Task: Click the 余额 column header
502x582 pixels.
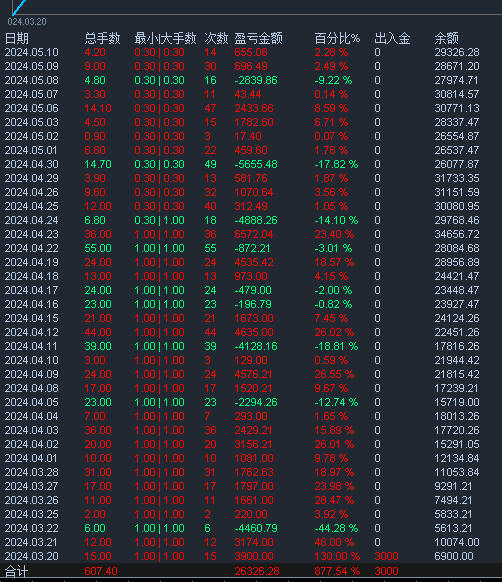Action: coord(447,38)
